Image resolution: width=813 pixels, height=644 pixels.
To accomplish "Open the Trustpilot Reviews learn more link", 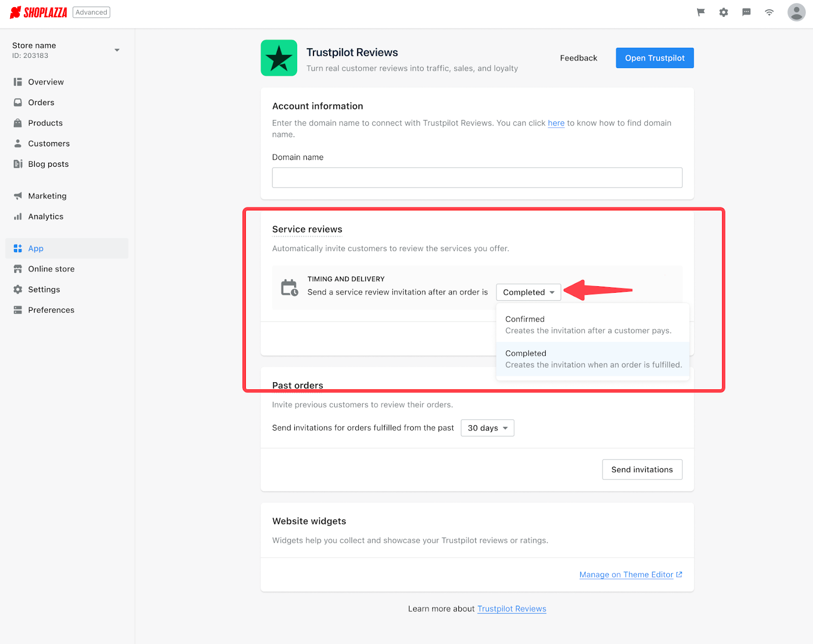I will coord(512,608).
